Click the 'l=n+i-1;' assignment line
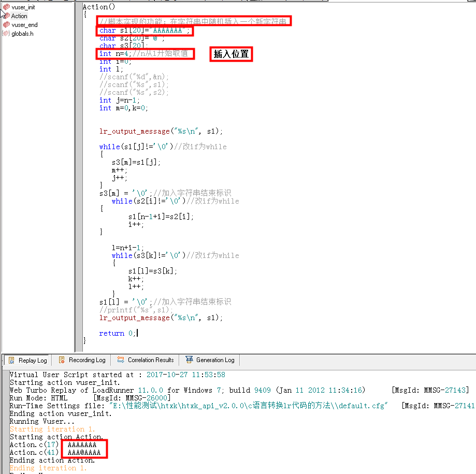This screenshot has width=476, height=474. (x=128, y=248)
